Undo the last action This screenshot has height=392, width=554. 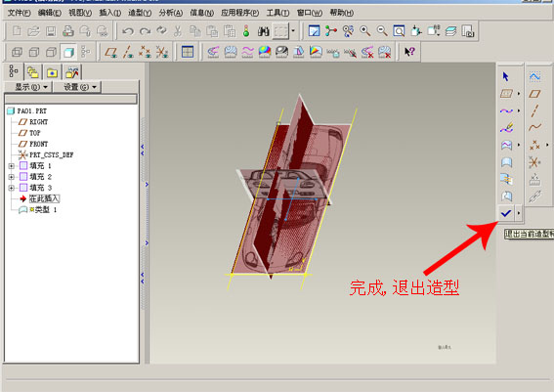tap(128, 31)
